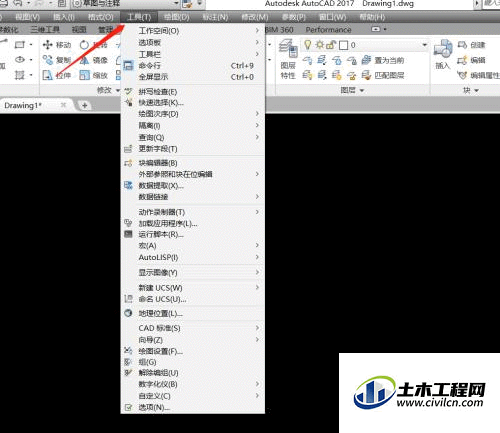Toggle layer on/off lightbulb icon
This screenshot has height=433, width=500.
(x=308, y=45)
